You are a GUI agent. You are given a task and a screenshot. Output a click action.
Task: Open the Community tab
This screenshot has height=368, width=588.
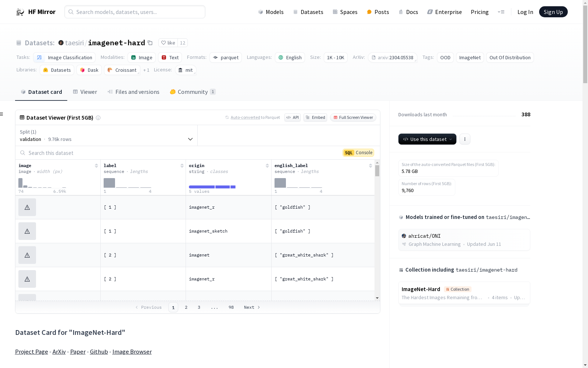[193, 92]
